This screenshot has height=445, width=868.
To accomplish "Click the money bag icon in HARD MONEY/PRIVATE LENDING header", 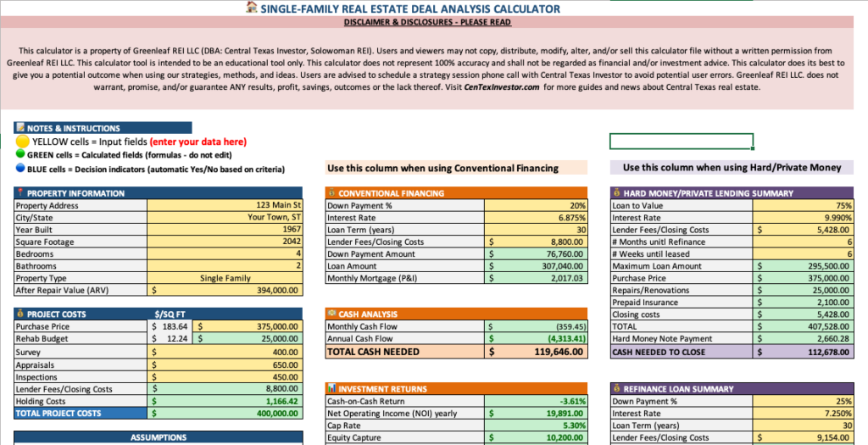I will pos(617,192).
